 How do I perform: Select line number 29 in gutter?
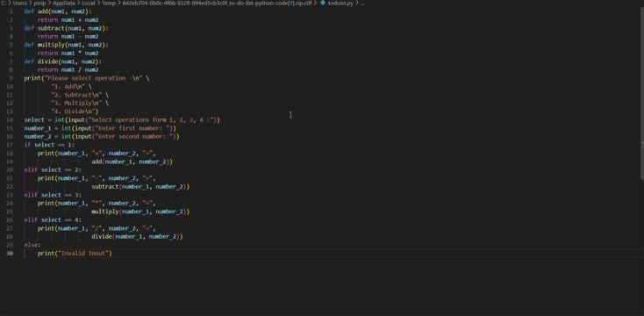click(10, 245)
